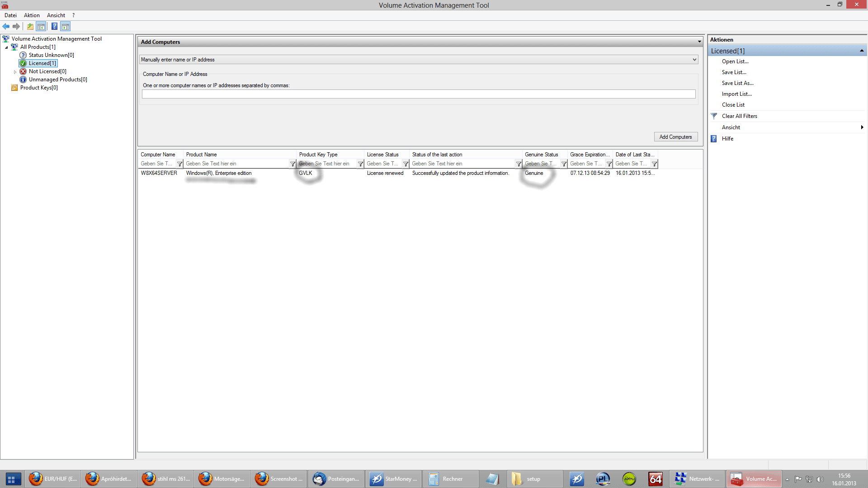Select the Status Unknown tree node
Screen dimensions: 868x488
tap(51, 55)
